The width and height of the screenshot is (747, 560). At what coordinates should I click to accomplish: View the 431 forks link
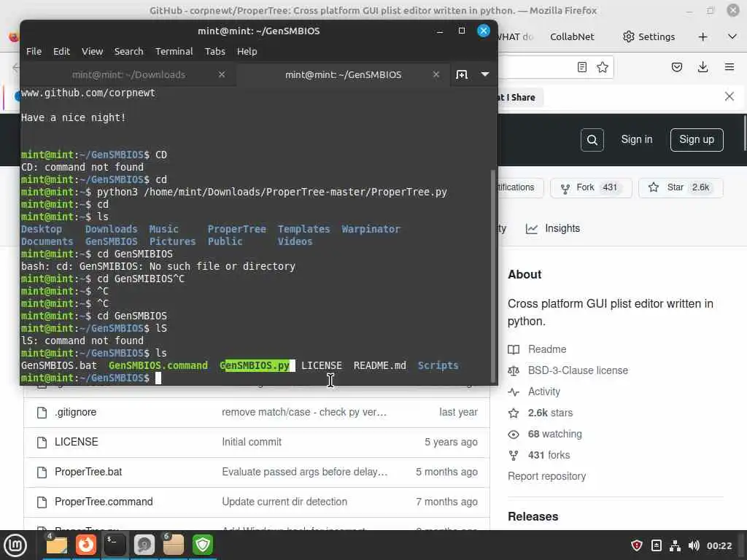[x=549, y=455]
